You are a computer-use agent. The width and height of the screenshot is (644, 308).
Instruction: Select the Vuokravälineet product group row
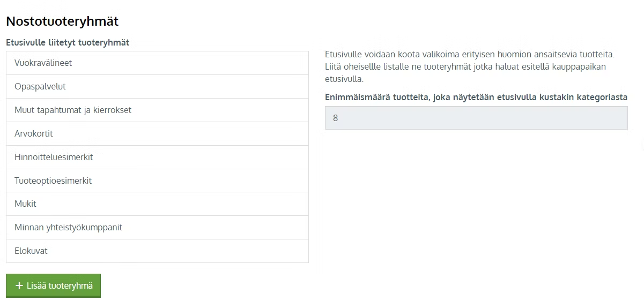157,63
